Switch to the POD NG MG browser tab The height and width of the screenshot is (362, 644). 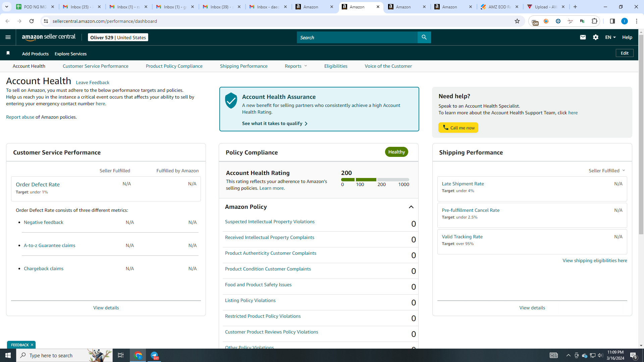(x=35, y=7)
